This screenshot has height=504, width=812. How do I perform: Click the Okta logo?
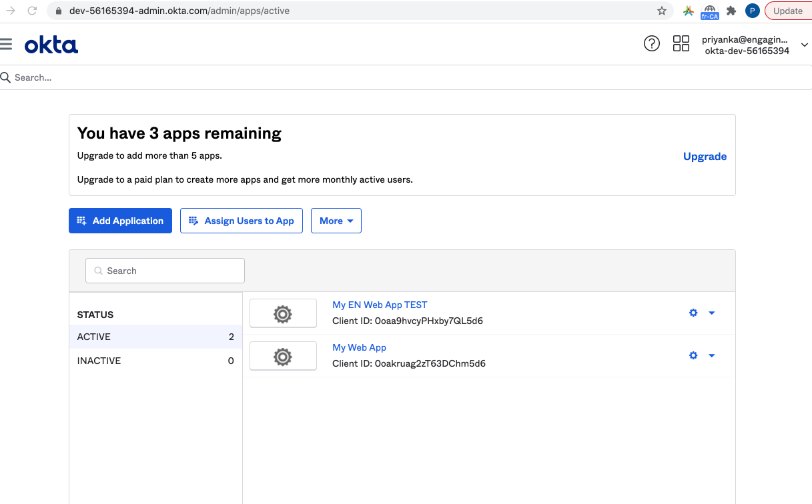pos(51,45)
